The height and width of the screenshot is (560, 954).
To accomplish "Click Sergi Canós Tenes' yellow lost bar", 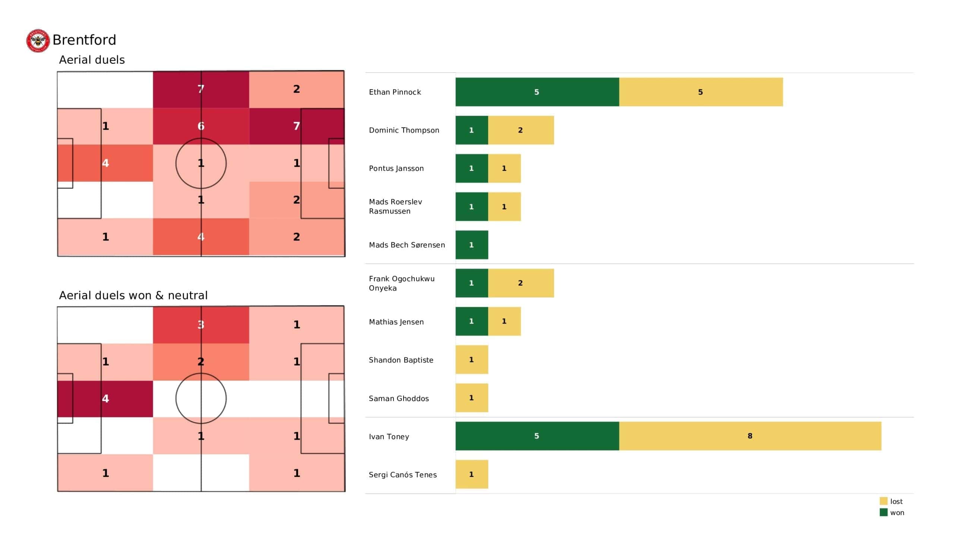I will [472, 474].
